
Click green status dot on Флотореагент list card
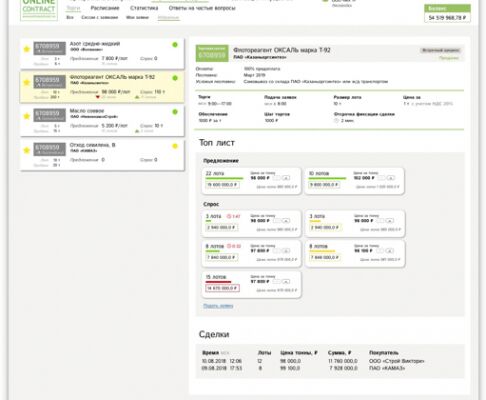tap(175, 78)
